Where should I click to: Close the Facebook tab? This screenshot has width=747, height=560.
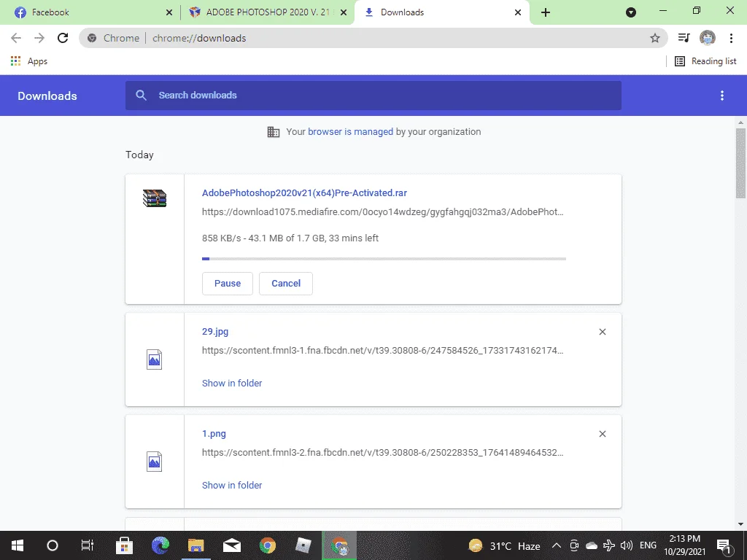coord(169,12)
